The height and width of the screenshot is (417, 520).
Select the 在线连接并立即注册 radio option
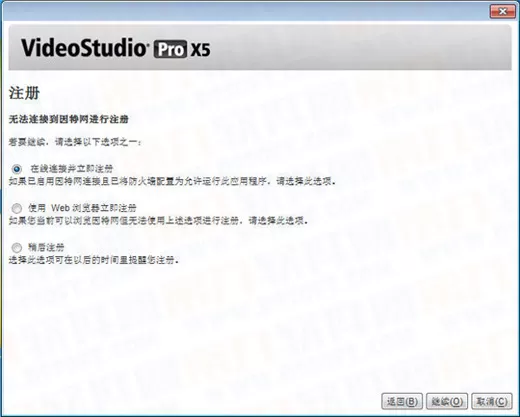coord(16,169)
